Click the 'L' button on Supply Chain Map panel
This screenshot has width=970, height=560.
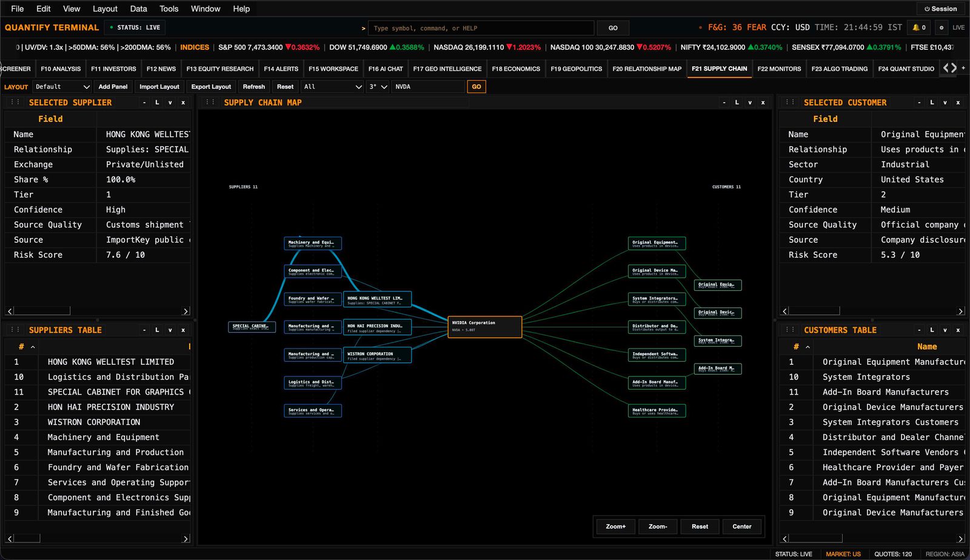[x=737, y=102]
